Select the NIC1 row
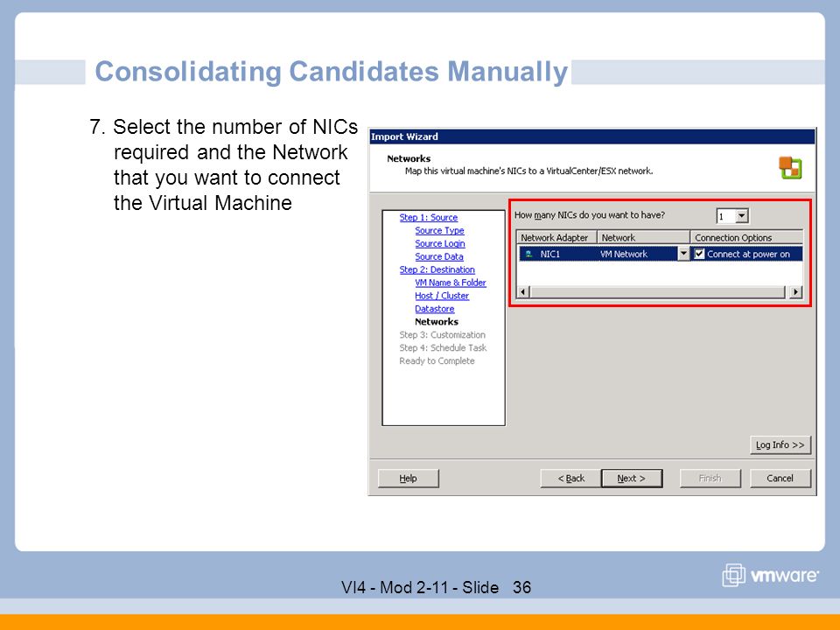 click(x=660, y=254)
